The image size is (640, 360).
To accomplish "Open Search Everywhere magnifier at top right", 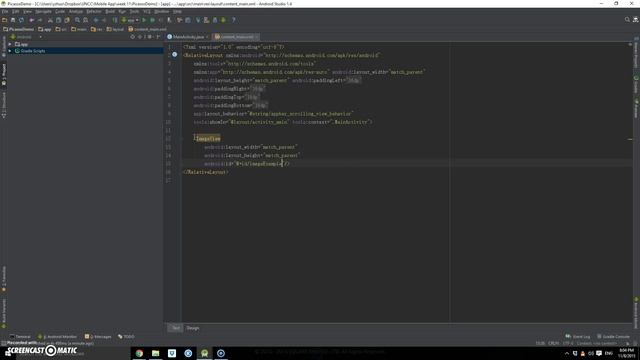I will (627, 20).
